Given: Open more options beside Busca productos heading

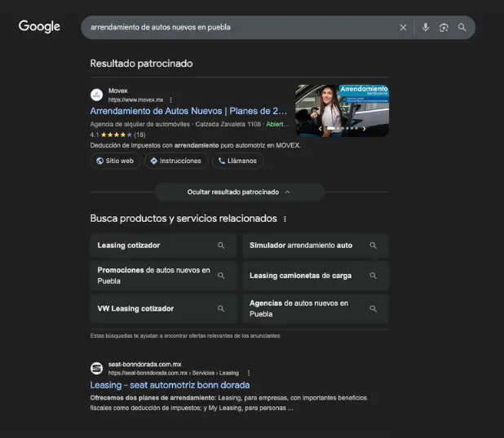Looking at the screenshot, I should 285,219.
